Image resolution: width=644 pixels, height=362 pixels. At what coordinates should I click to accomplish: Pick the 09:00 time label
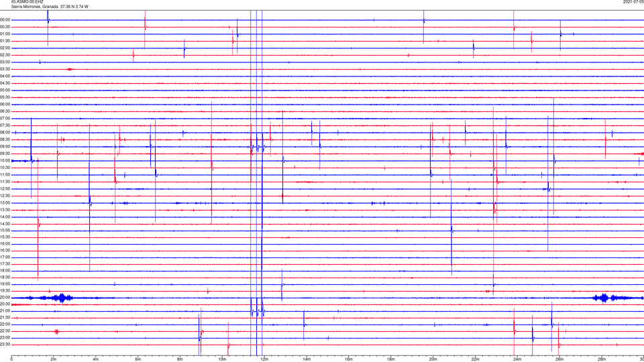coord(5,147)
